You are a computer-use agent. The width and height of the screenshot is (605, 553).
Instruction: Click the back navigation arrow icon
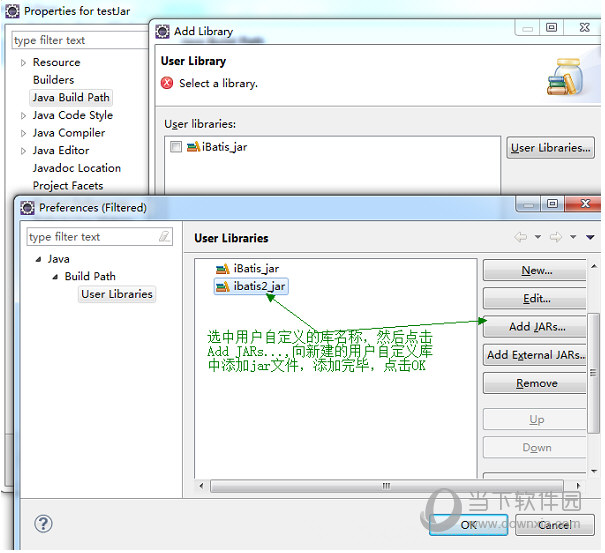point(521,237)
